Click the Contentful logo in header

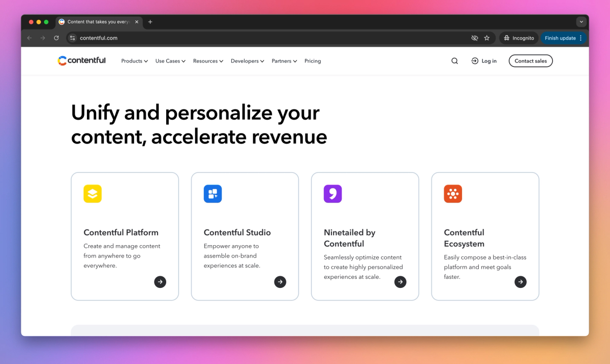point(82,60)
